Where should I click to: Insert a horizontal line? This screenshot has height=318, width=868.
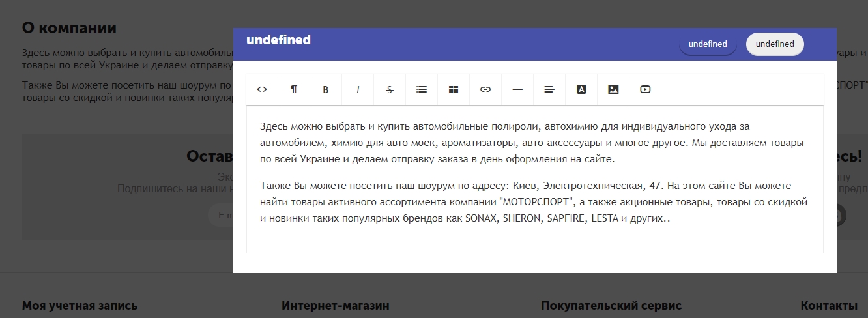517,89
